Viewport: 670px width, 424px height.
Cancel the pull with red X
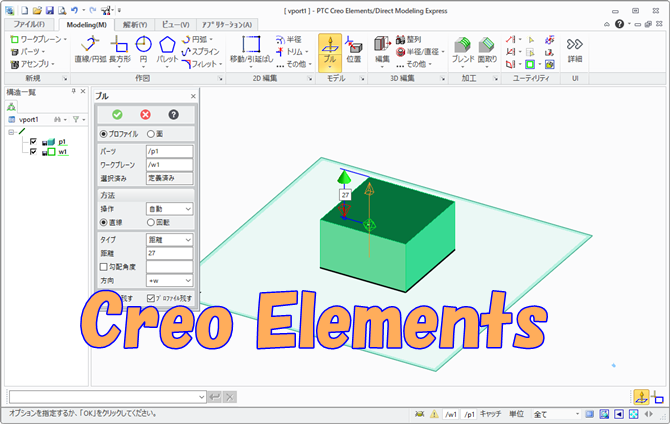point(145,115)
